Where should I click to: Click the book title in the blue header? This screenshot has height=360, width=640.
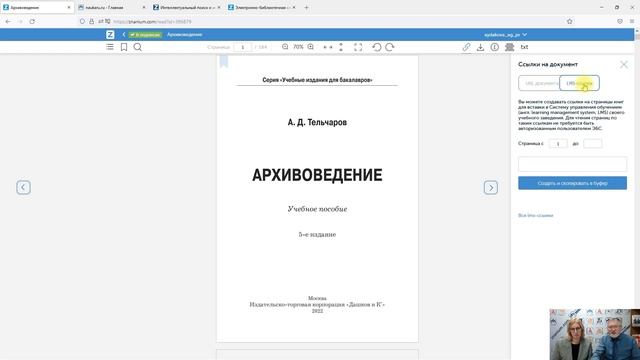coord(184,35)
